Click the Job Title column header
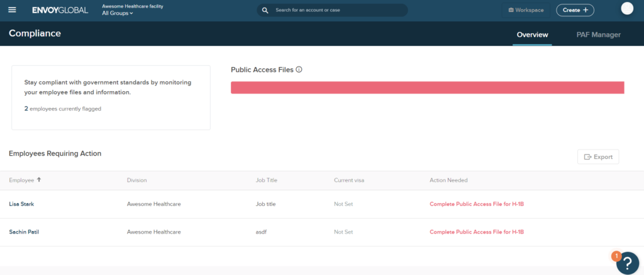The image size is (644, 275). (x=266, y=180)
